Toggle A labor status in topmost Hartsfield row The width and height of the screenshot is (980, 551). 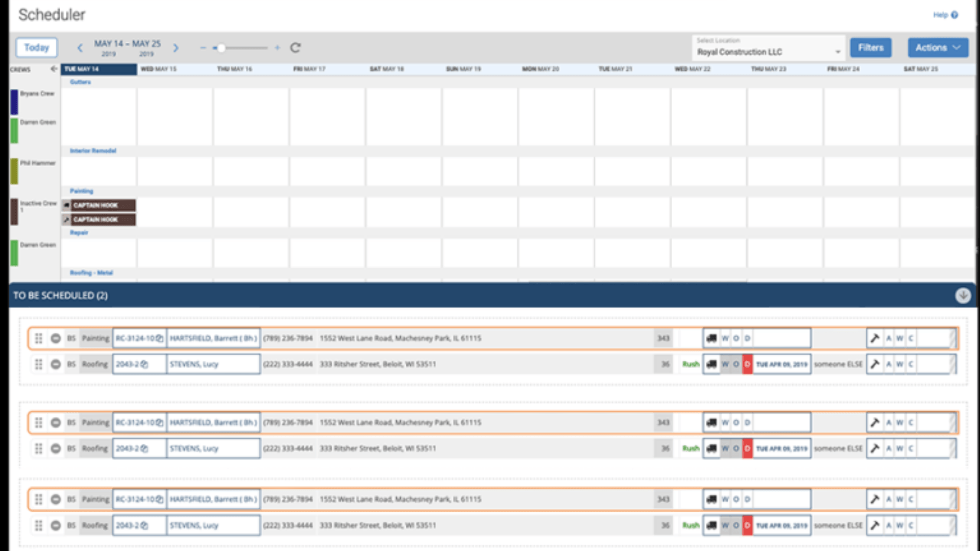pos(889,338)
